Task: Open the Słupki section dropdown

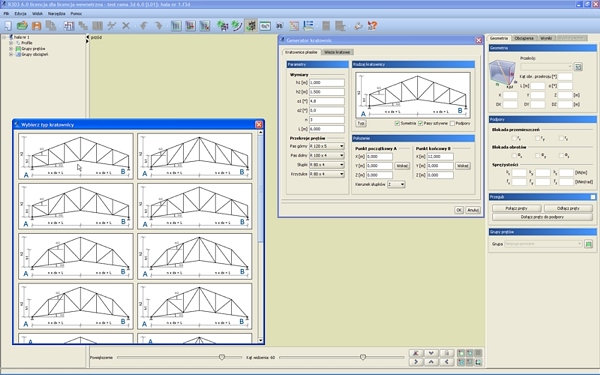Action: click(327, 165)
